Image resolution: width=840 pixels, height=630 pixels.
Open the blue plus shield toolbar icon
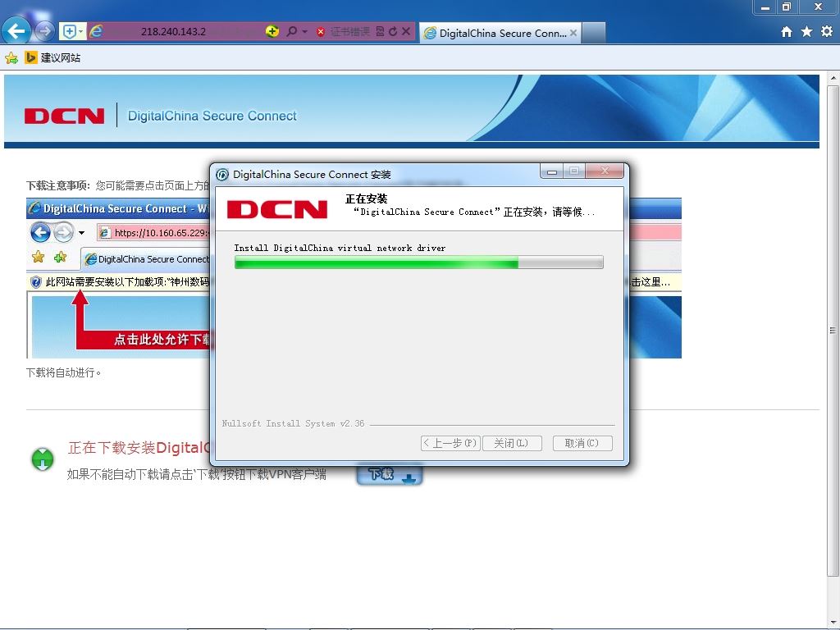pos(69,32)
